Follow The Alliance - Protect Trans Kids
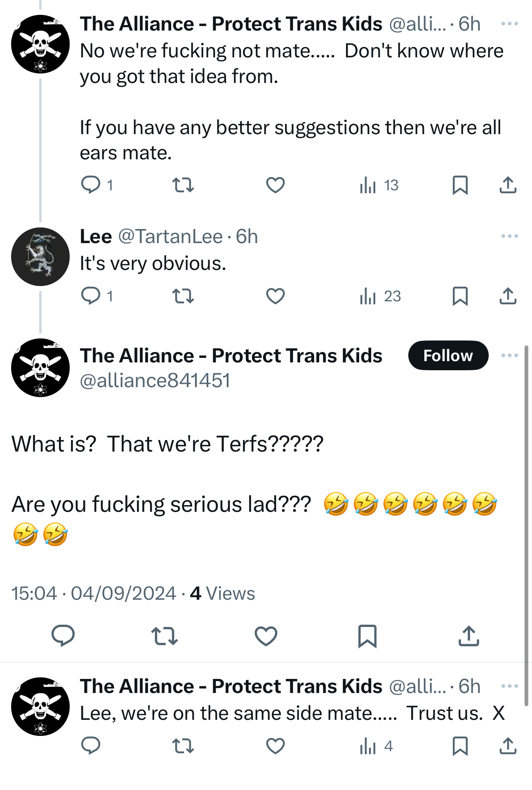Viewport: 532px width, 790px height. point(448,355)
